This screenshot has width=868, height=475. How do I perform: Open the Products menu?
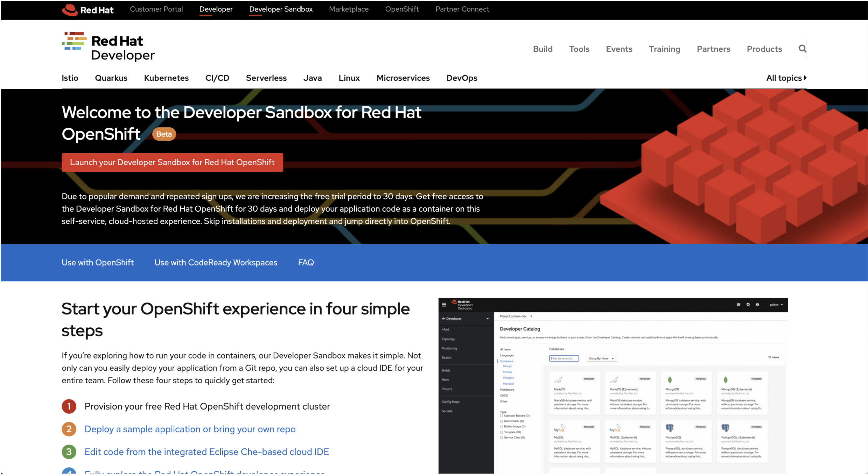pos(764,49)
